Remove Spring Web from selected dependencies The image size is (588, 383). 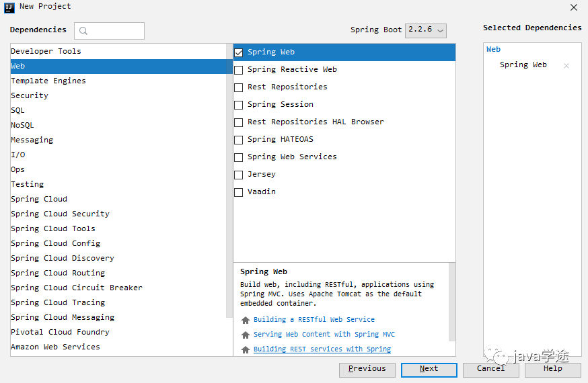[566, 66]
